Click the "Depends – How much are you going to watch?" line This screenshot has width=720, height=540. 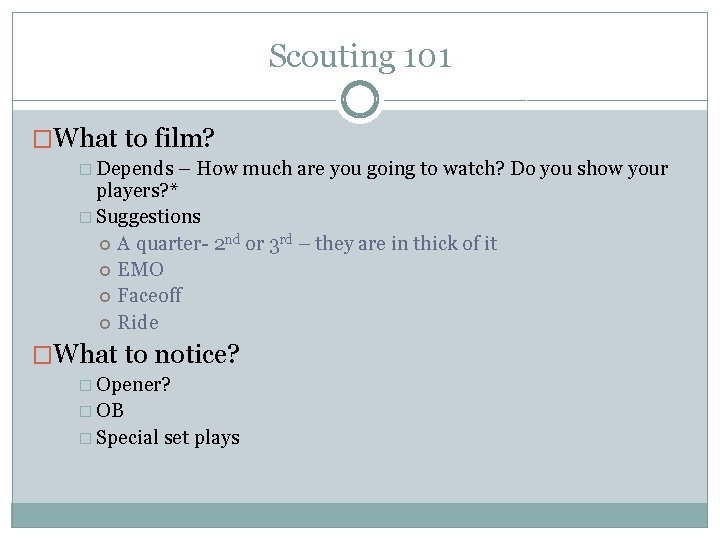[382, 168]
